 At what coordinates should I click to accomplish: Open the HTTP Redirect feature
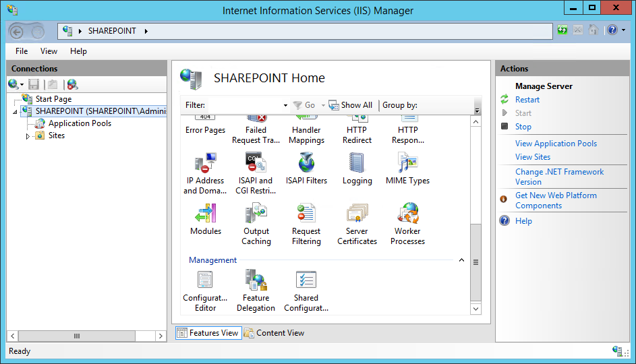357,129
